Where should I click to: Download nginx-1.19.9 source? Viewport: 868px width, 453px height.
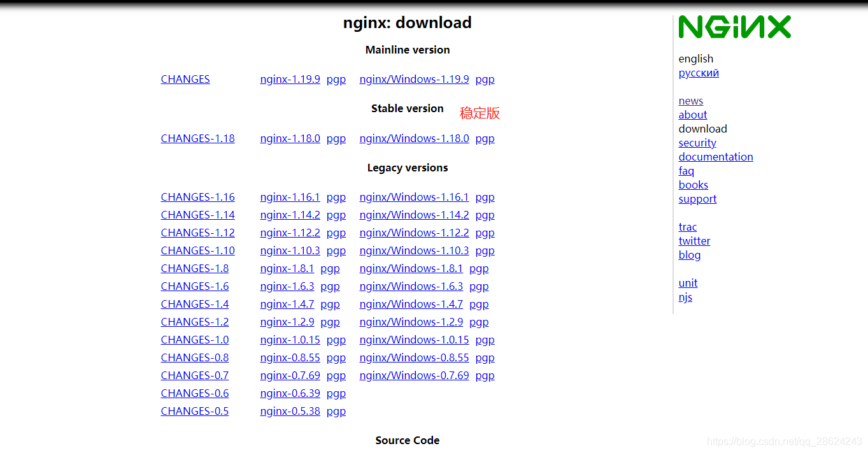pos(290,79)
